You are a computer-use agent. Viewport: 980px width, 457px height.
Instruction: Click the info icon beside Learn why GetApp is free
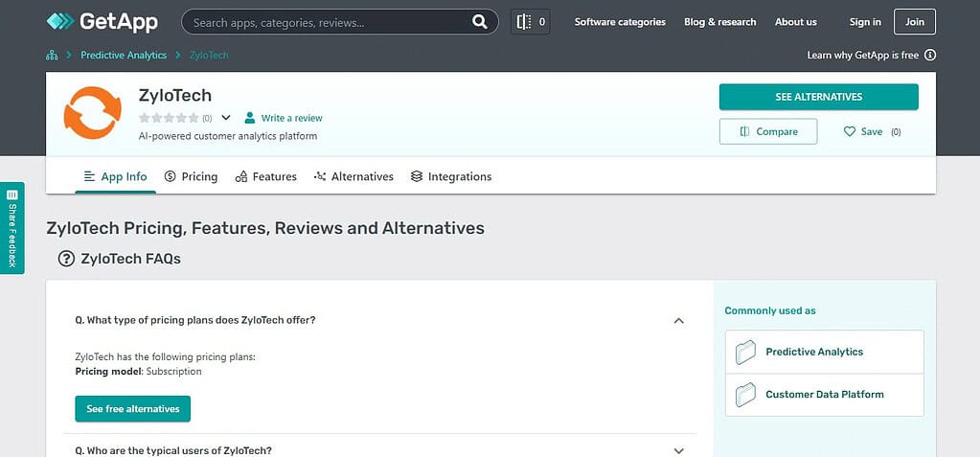(930, 55)
